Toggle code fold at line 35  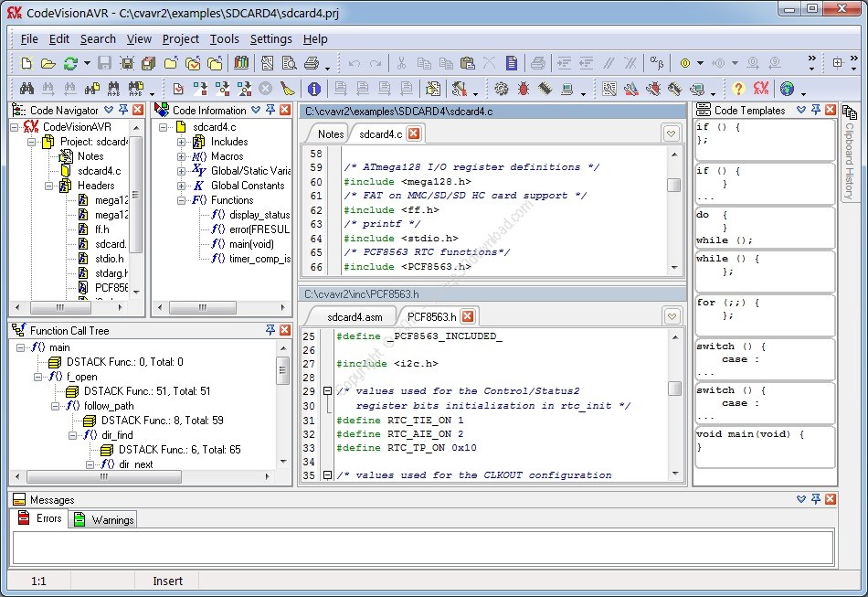(327, 475)
